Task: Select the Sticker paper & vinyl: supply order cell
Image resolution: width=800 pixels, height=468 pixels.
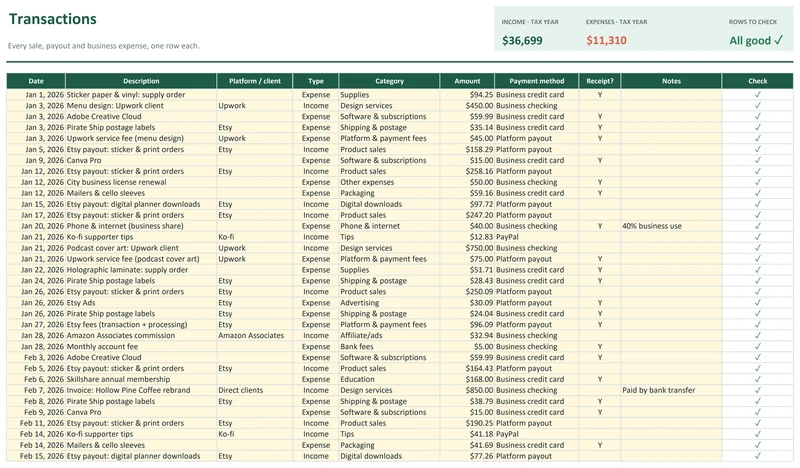Action: [141, 94]
